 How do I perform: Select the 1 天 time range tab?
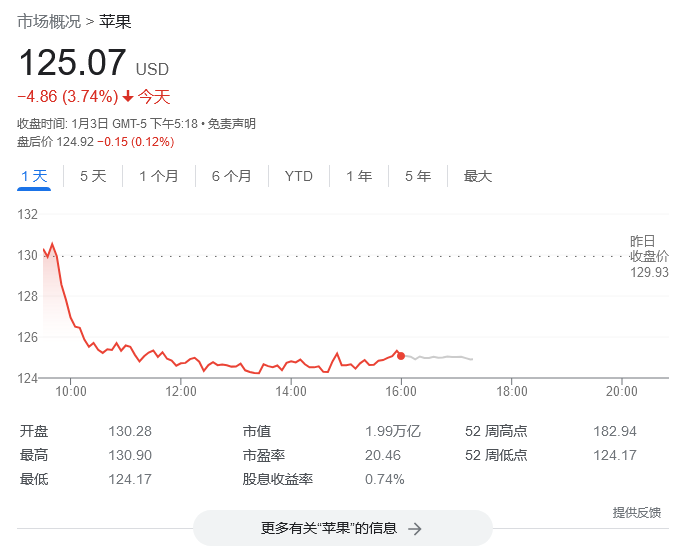(x=34, y=176)
